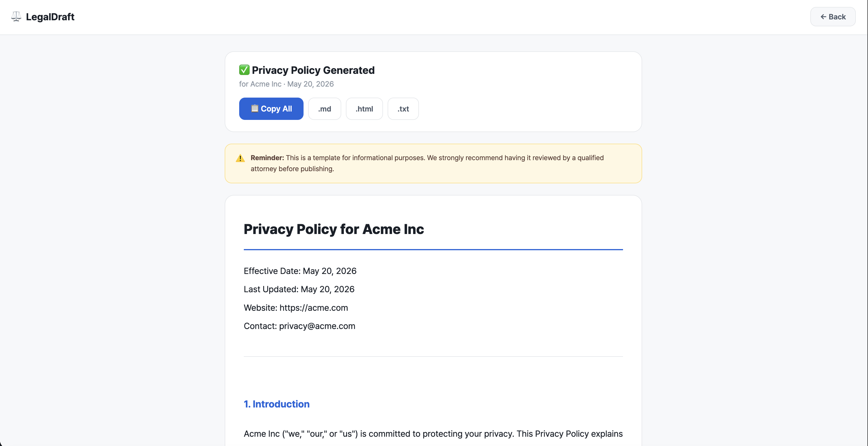Click the Last Updated date line
The image size is (868, 446).
tap(299, 289)
